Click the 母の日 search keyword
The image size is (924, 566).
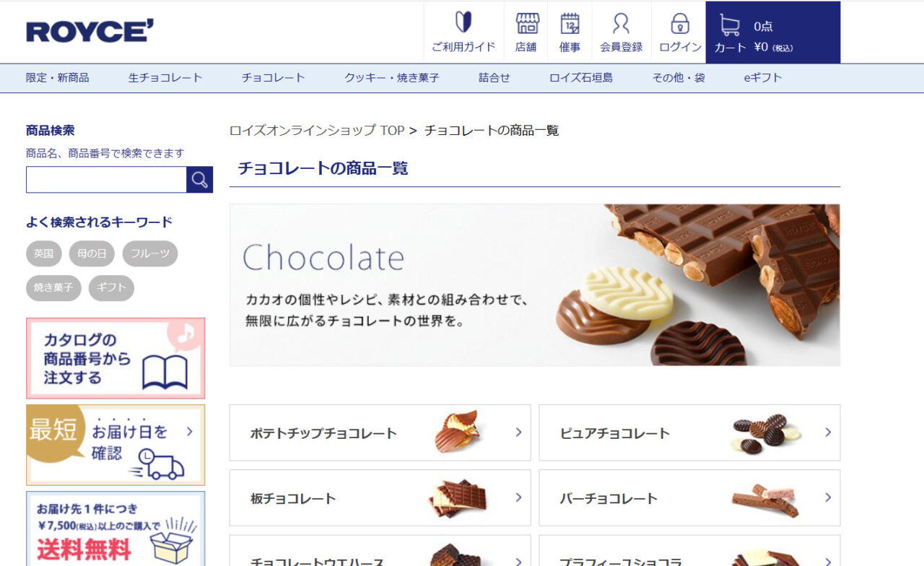pos(92,253)
